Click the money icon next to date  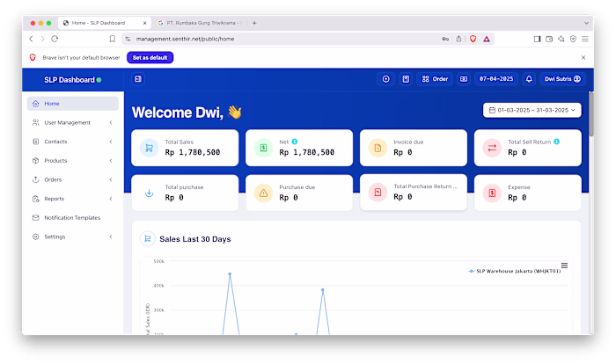pyautogui.click(x=464, y=79)
